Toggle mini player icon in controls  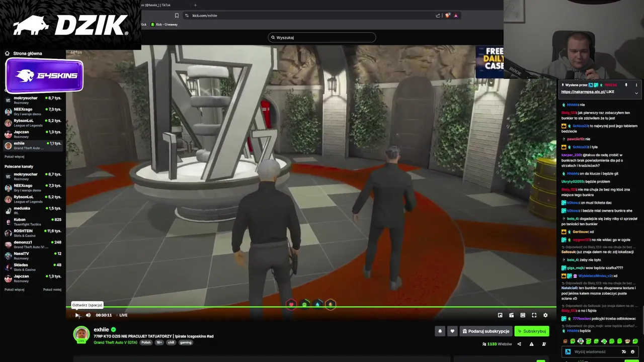tap(511, 315)
